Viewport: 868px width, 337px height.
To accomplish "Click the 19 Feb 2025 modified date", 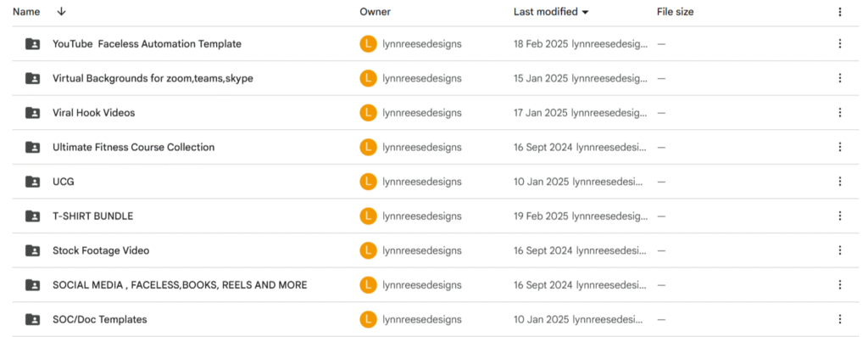I will pyautogui.click(x=541, y=216).
